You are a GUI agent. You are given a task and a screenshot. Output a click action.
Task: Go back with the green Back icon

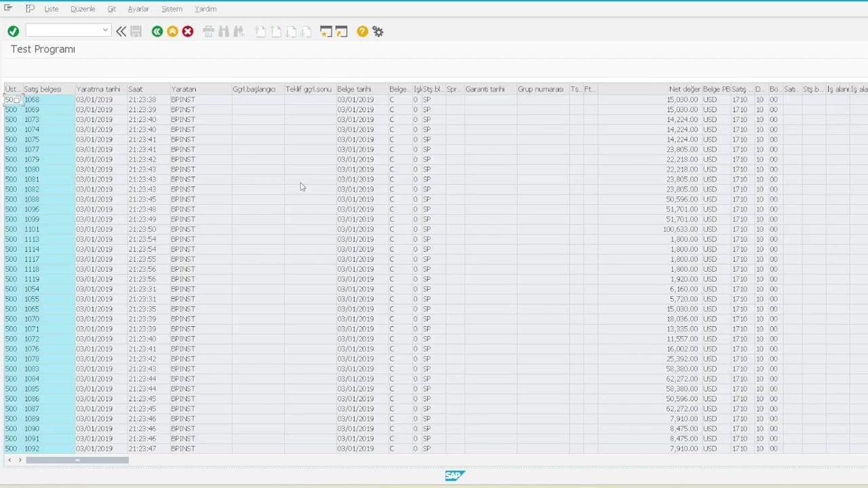click(157, 31)
